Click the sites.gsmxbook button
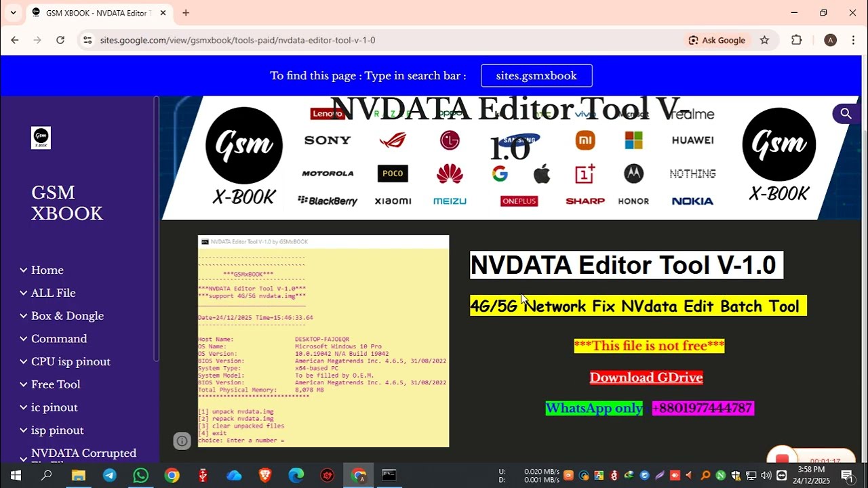Viewport: 868px width, 488px height. [536, 75]
